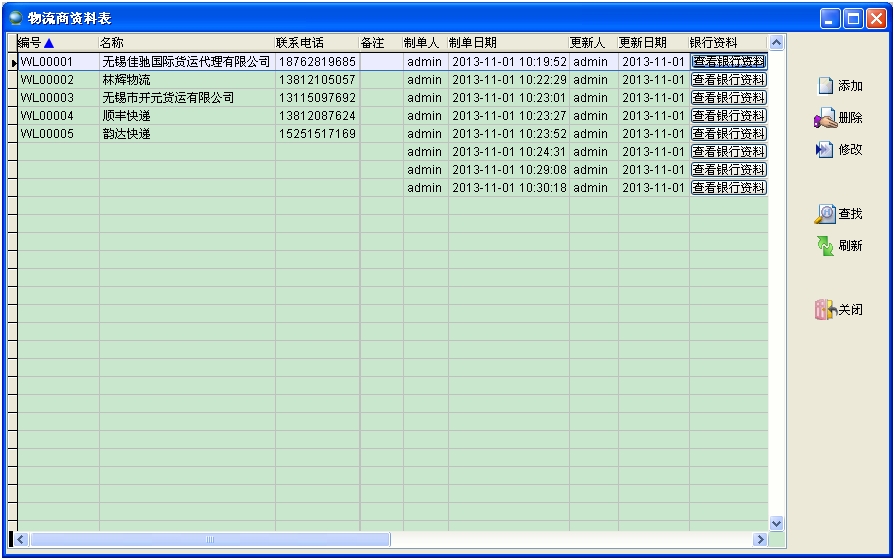Select the cell 无锡市开元货运有限公司
Image resolution: width=895 pixels, height=560 pixels.
[x=168, y=98]
